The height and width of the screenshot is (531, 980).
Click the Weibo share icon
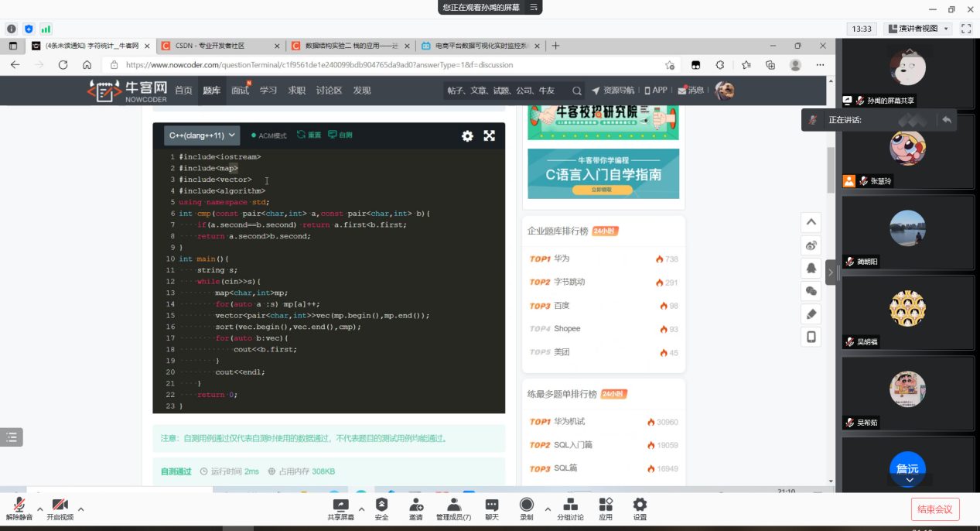(x=811, y=245)
